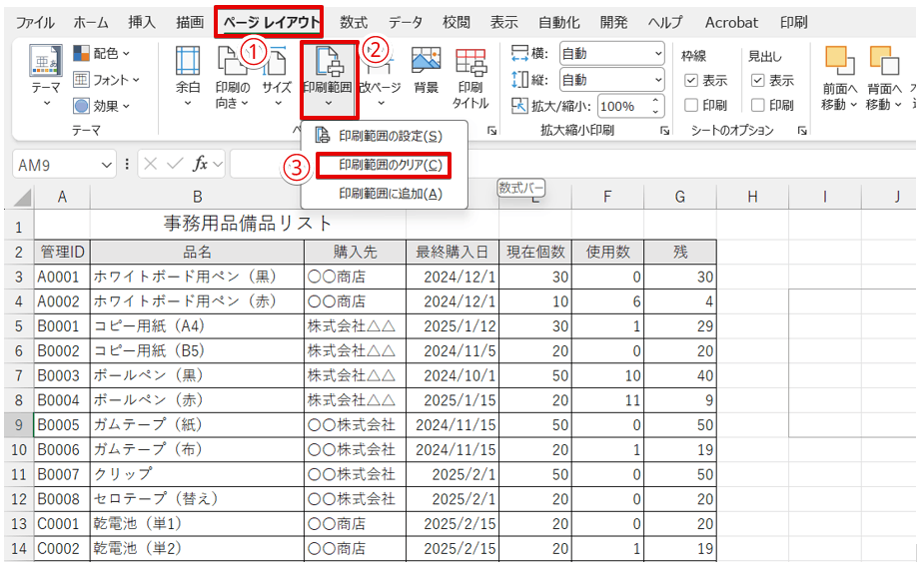Disable the 表示 checkbox under 見出し
Screen dimensions: 924x578
click(756, 80)
